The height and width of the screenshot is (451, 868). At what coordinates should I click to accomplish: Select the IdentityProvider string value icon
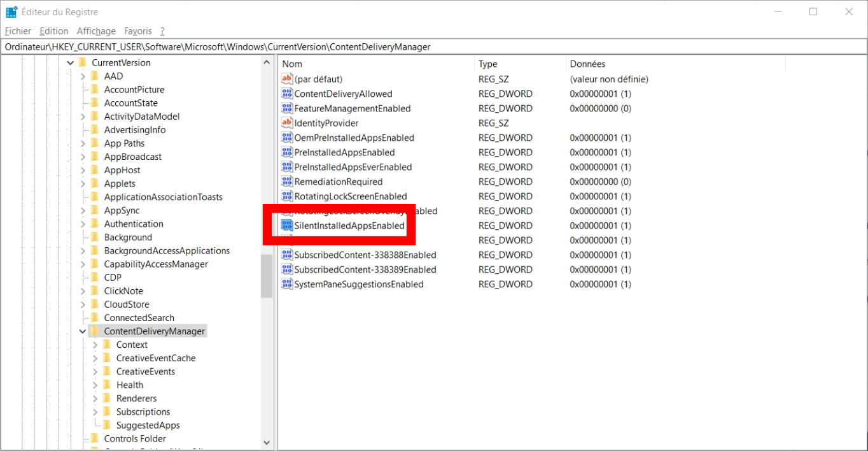[286, 123]
